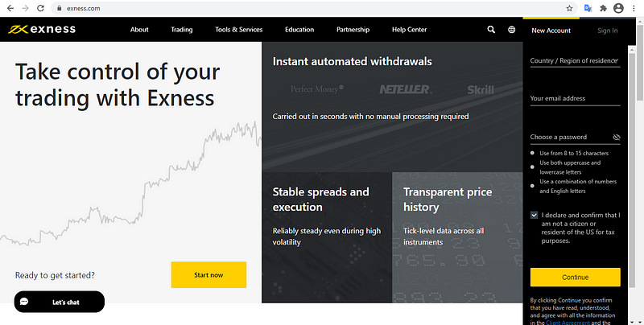644x325 pixels.
Task: Toggle password visibility eye icon
Action: pyautogui.click(x=616, y=137)
